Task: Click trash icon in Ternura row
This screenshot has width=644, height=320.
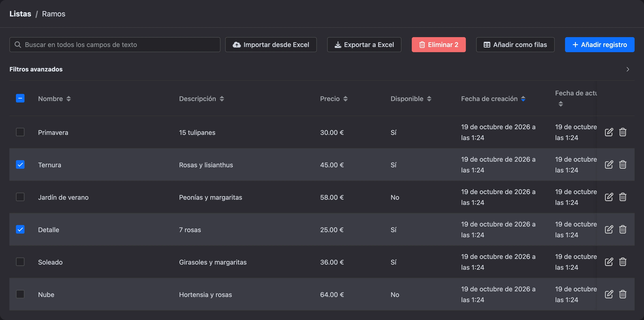Action: (623, 164)
